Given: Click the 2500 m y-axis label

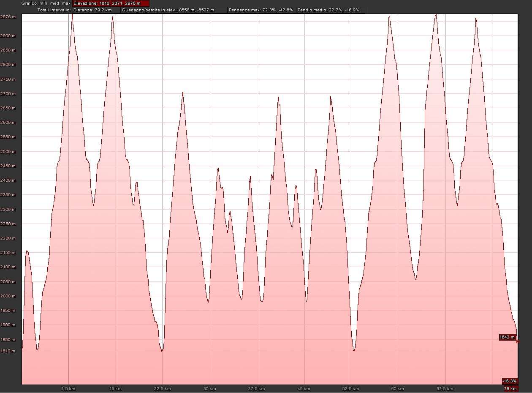Looking at the screenshot, I should click(x=8, y=151).
